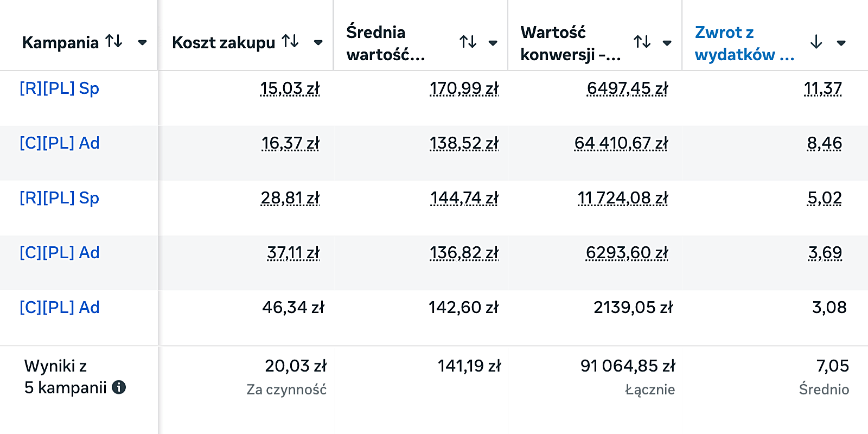This screenshot has height=434, width=868.
Task: Sort table by Kampania column arrows
Action: tap(114, 41)
